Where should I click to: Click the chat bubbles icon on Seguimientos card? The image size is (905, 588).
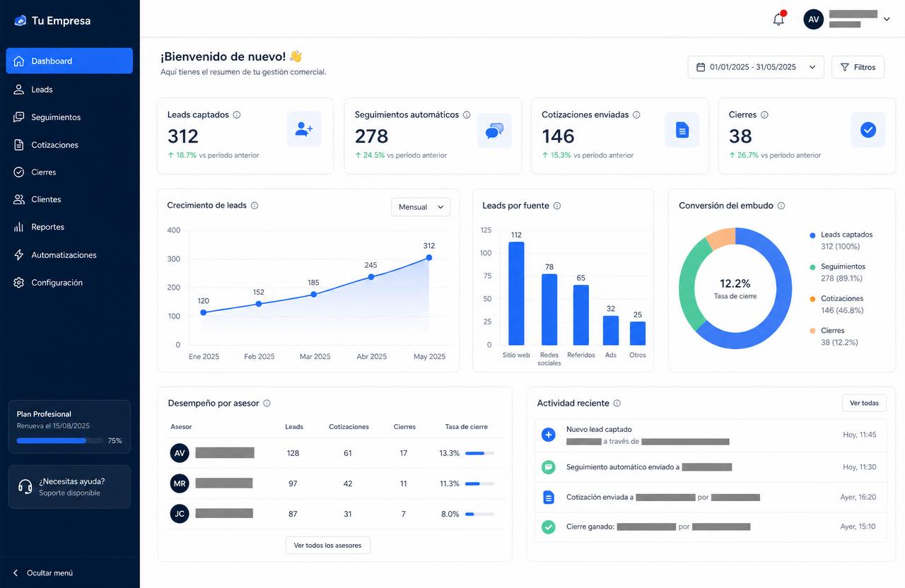pyautogui.click(x=494, y=130)
